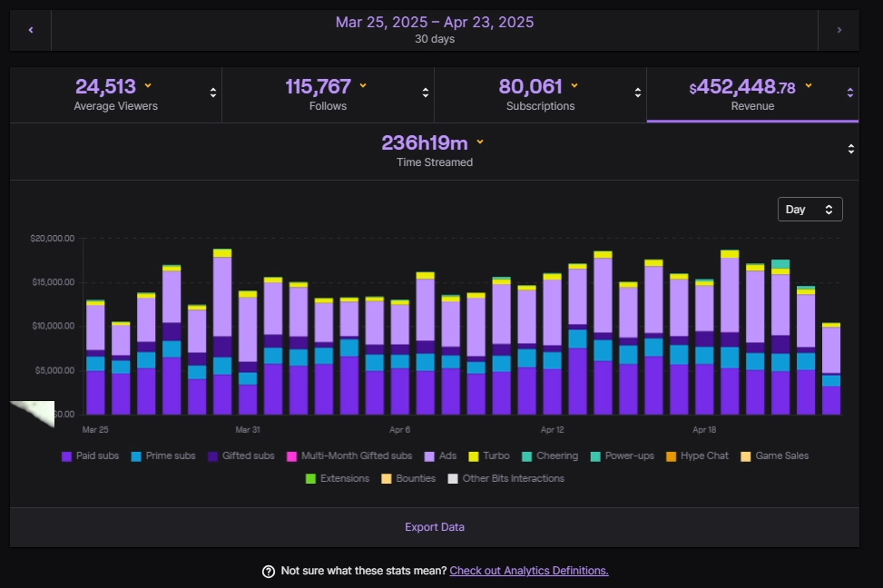This screenshot has height=588, width=883.
Task: Click the yellow chevron beside Revenue amount
Action: [x=808, y=86]
